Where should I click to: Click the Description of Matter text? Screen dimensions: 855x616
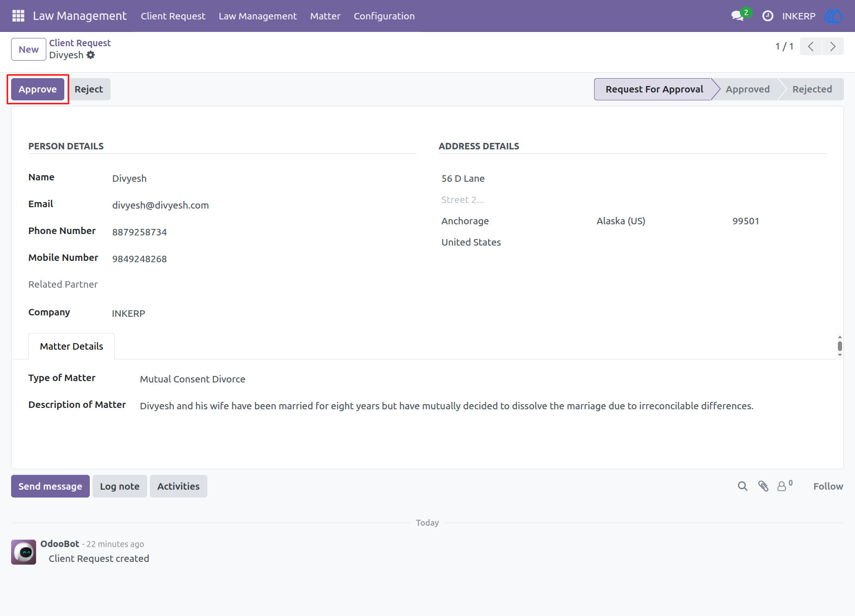[x=446, y=406]
